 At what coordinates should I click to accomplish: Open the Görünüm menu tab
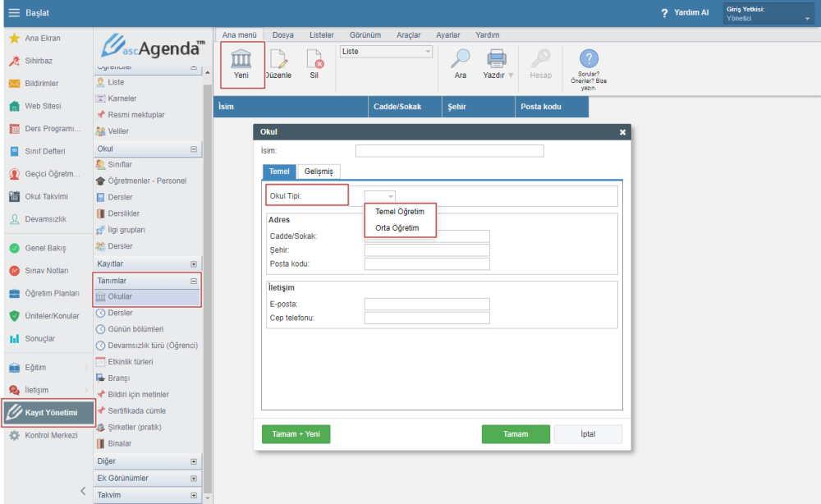pyautogui.click(x=365, y=35)
